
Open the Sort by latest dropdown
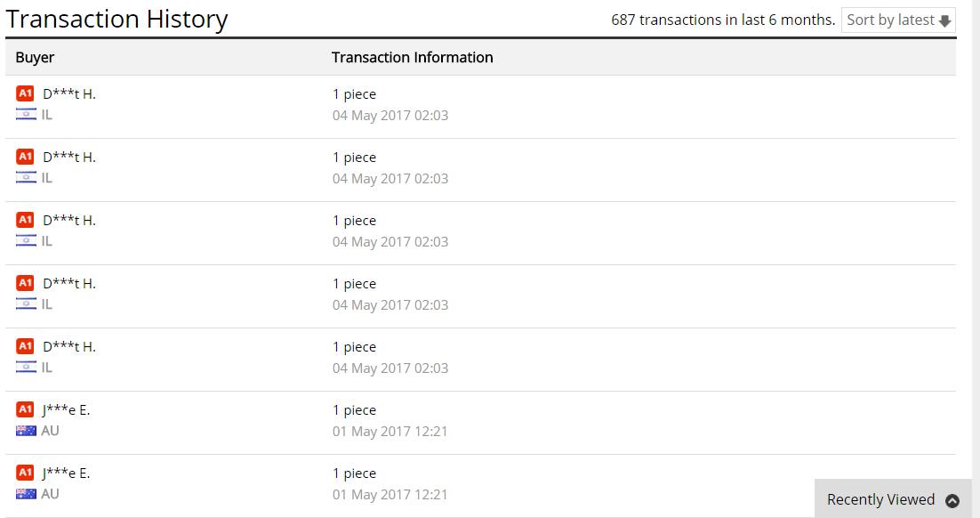(898, 20)
